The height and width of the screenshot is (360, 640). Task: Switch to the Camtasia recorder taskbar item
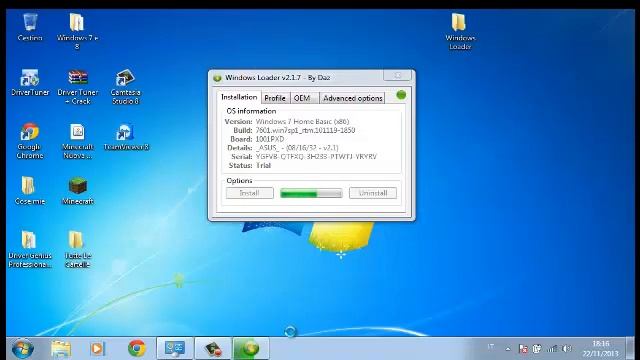[213, 349]
